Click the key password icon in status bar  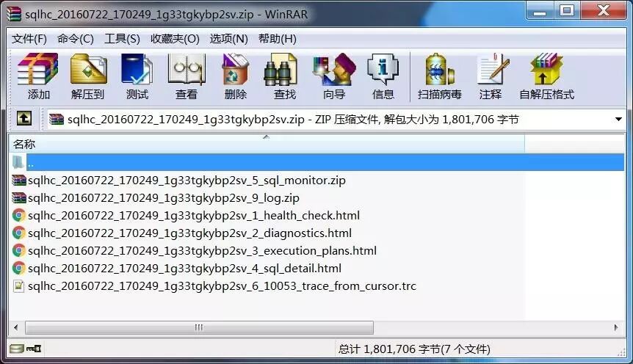[34, 349]
